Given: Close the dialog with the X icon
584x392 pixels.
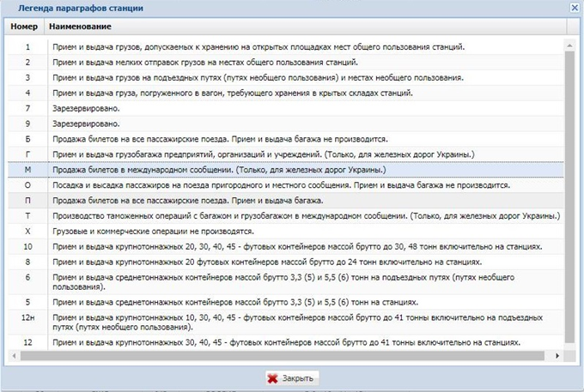Looking at the screenshot, I should pyautogui.click(x=575, y=8).
